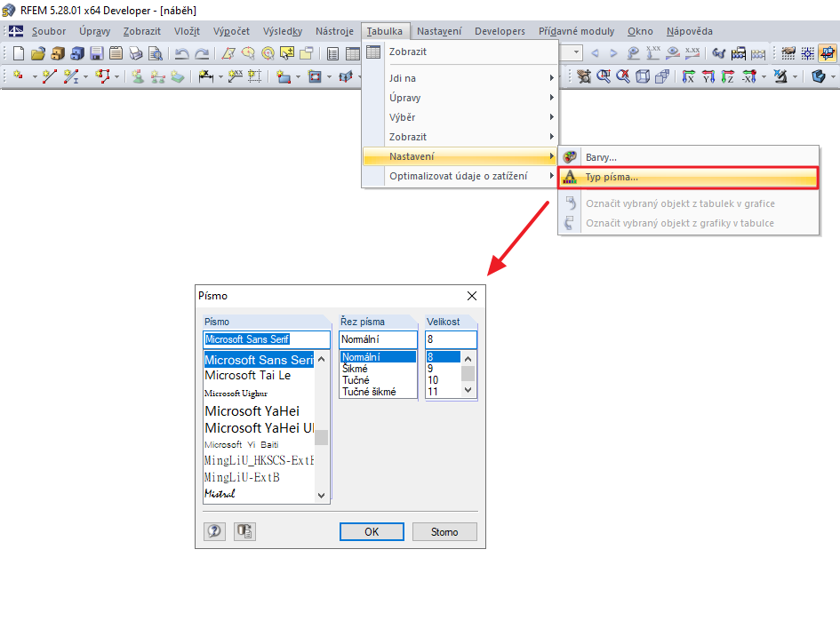Click the Písmo font name field
The image size is (840, 629).
267,339
